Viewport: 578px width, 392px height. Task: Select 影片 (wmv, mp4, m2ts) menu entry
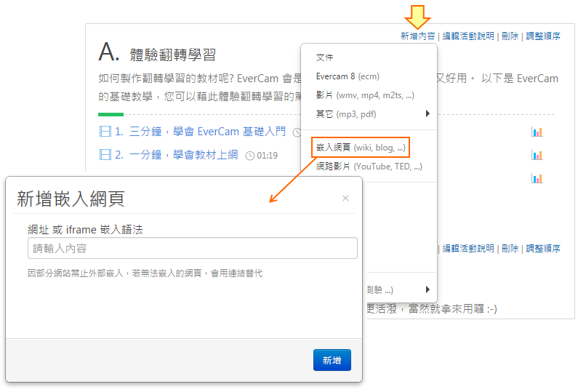click(365, 95)
